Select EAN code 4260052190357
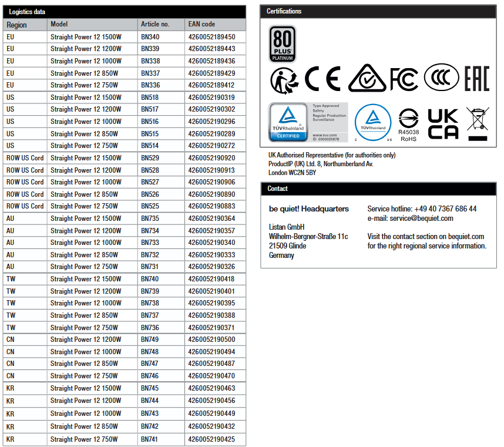Viewport: 504px width, 447px height. point(211,230)
